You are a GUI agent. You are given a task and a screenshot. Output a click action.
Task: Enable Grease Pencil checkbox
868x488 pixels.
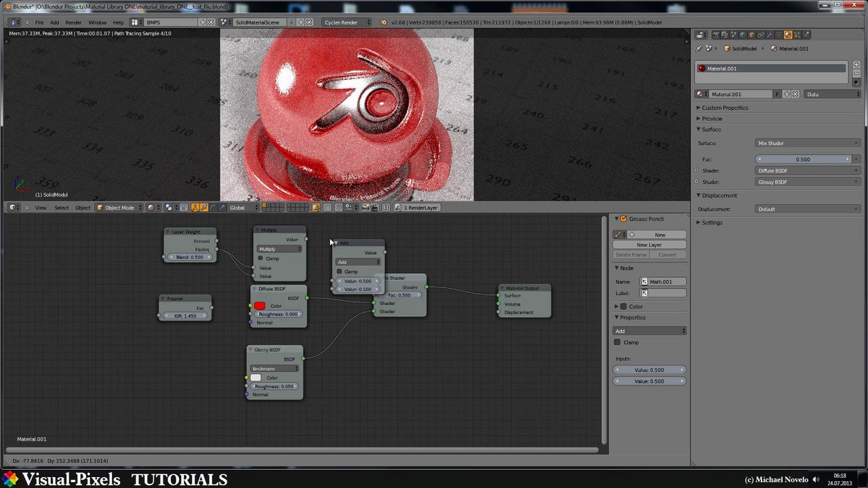tap(624, 219)
